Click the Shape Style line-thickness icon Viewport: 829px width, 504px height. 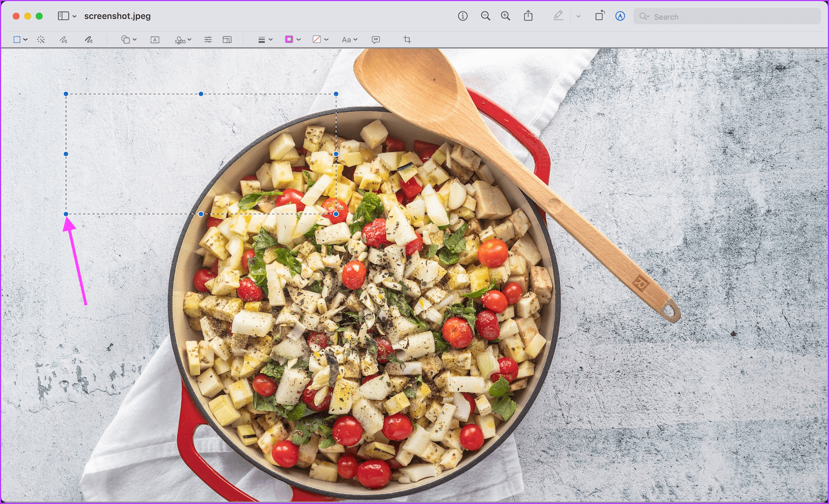click(261, 40)
